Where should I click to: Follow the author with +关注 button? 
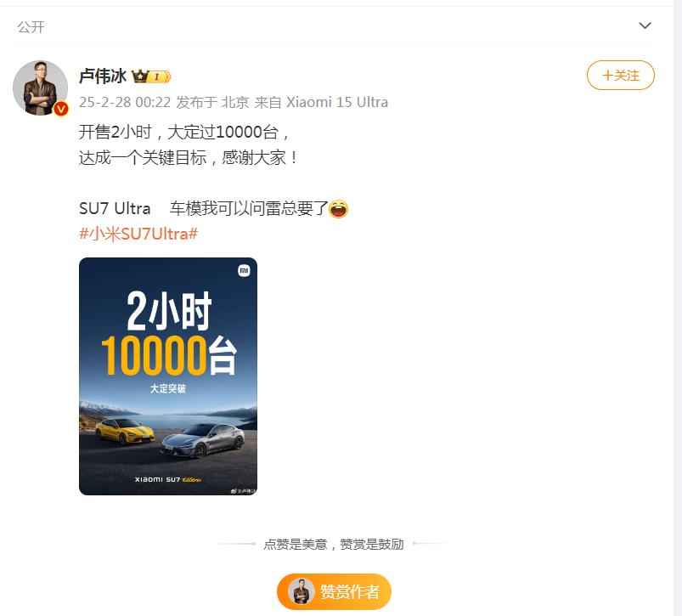[621, 76]
